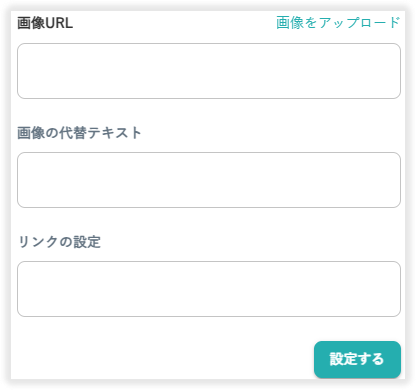Select the text box under 画像の代替テキスト
The image size is (416, 390).
pyautogui.click(x=209, y=180)
